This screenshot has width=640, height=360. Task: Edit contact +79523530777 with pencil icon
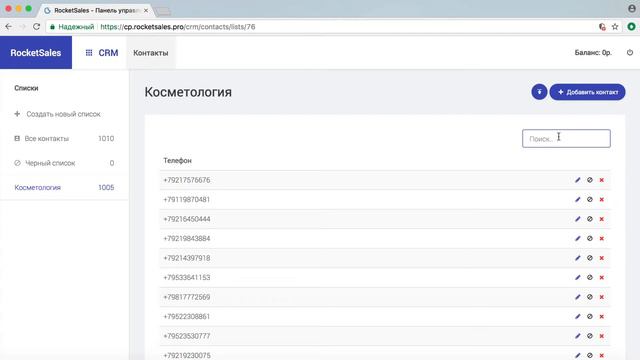click(578, 336)
